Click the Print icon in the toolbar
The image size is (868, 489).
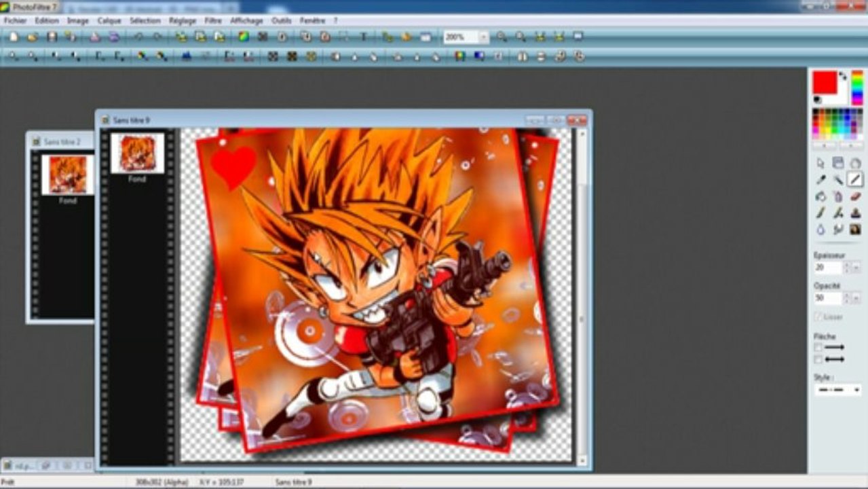pos(95,37)
